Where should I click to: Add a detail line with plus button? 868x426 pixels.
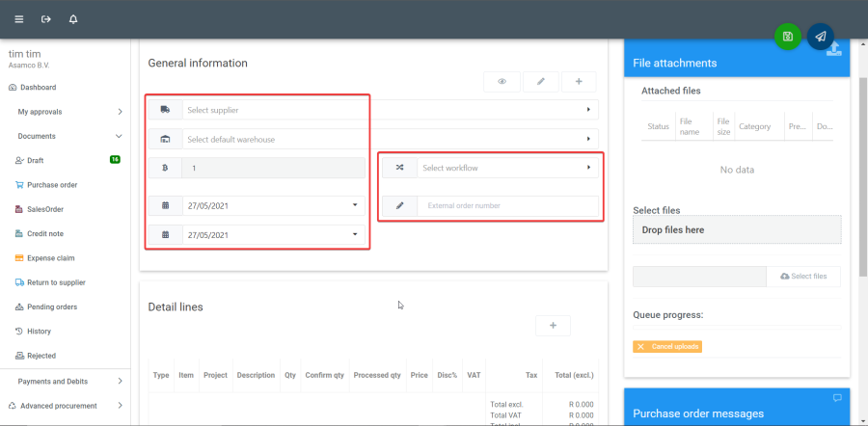[553, 326]
